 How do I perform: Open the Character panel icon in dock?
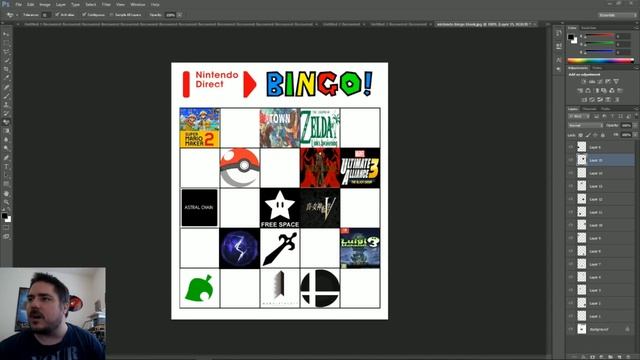point(558,60)
